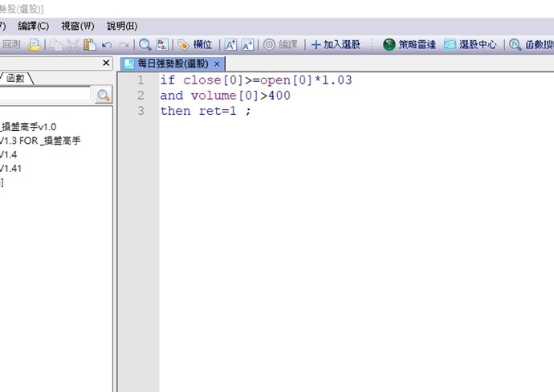Click the side panel search magnifier button
554x392 pixels.
point(103,96)
